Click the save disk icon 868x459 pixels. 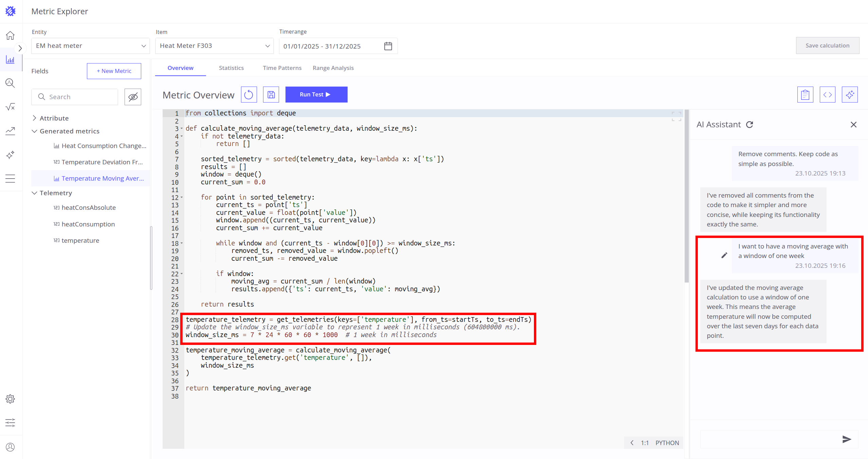271,95
